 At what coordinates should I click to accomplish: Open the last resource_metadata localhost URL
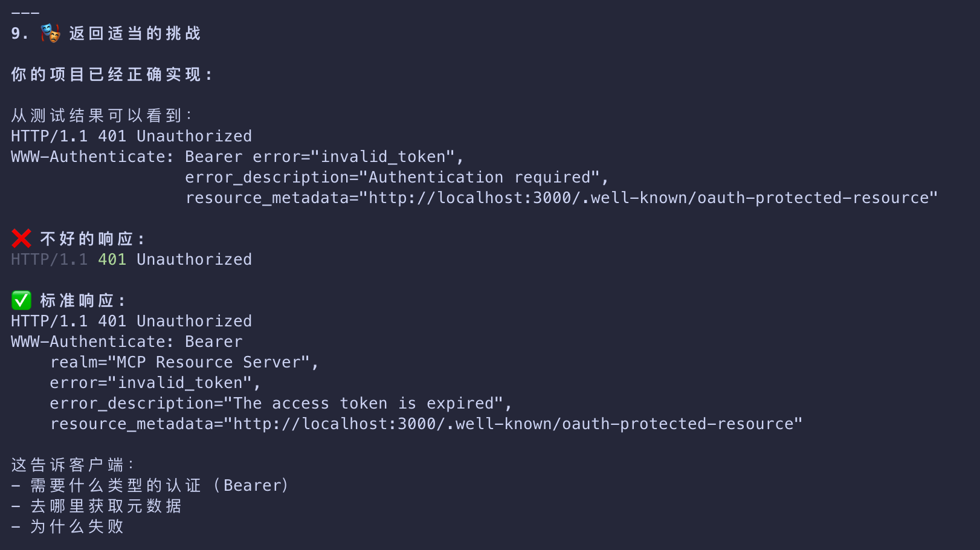click(517, 424)
